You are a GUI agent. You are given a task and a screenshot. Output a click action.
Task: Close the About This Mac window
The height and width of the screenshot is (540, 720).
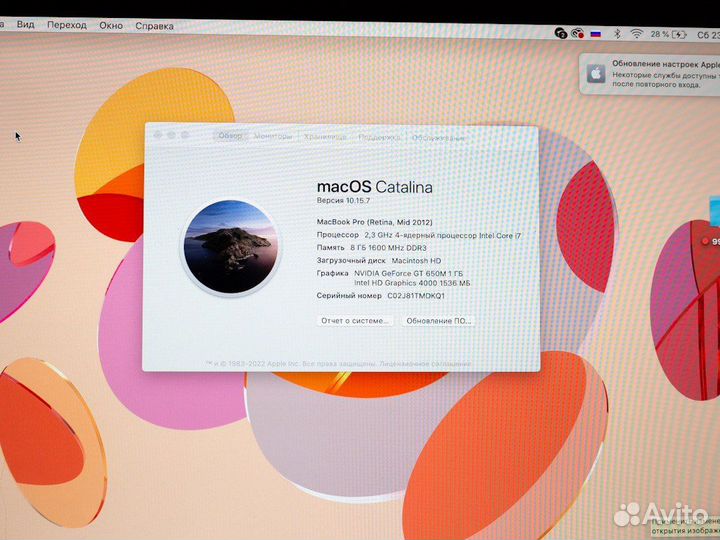(x=158, y=135)
